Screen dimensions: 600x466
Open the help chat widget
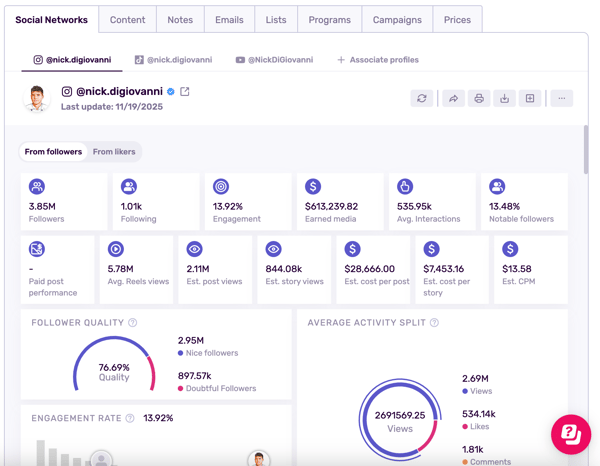[x=571, y=434]
